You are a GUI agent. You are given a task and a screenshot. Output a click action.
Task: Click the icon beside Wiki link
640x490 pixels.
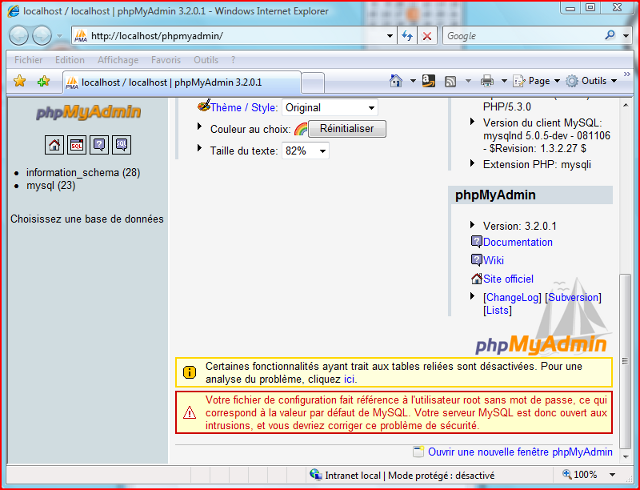[x=476, y=260]
